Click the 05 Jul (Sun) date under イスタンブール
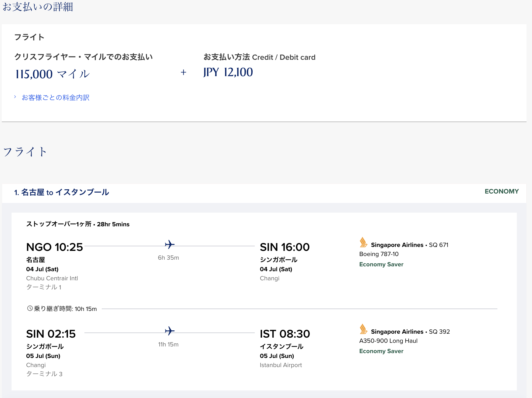 277,356
